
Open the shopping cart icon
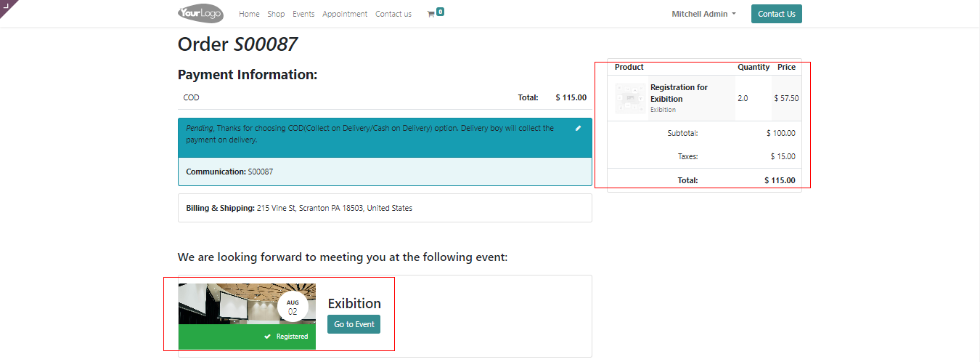(431, 14)
